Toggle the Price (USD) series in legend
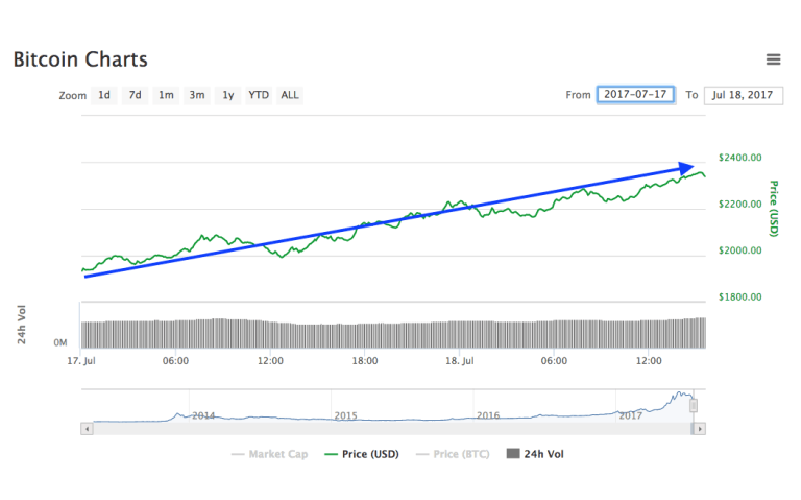The width and height of the screenshot is (801, 500). click(x=362, y=454)
